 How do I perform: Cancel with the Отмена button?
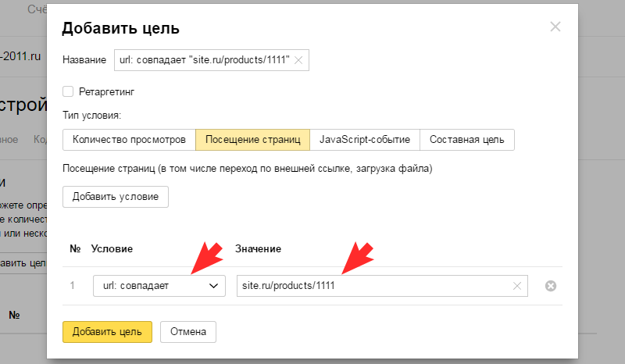click(188, 332)
